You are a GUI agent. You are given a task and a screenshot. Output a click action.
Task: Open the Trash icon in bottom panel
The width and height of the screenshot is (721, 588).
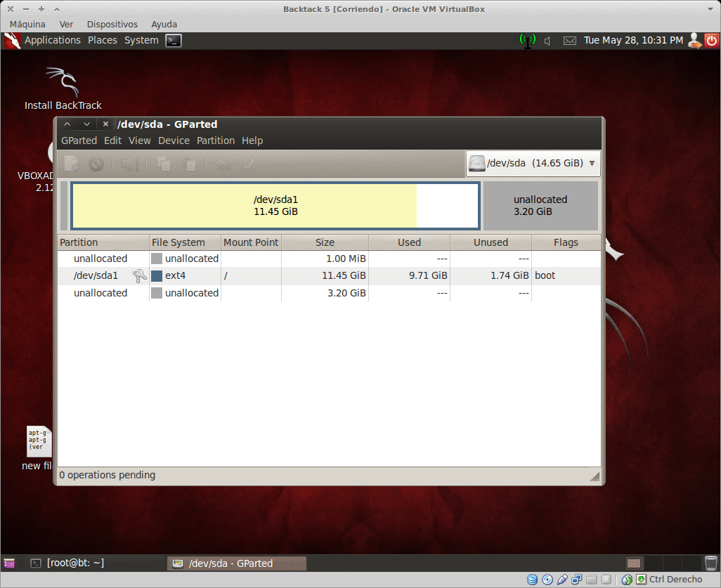point(711,563)
